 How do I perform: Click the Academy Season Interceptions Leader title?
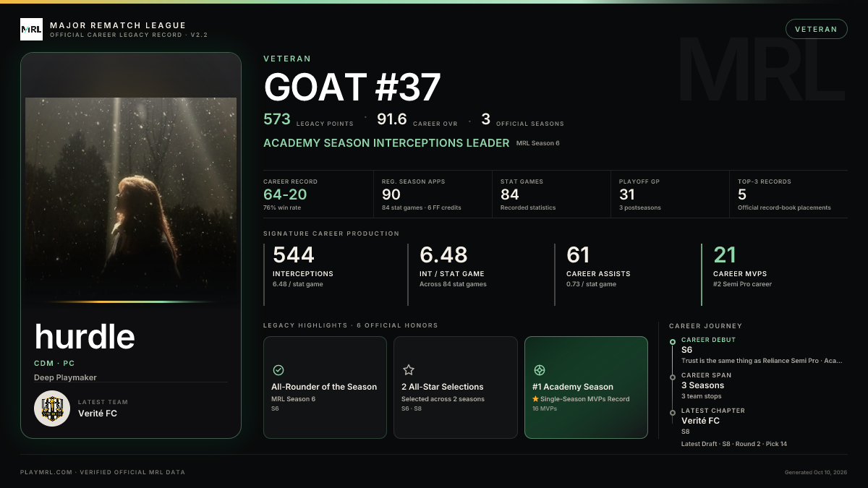coord(386,143)
